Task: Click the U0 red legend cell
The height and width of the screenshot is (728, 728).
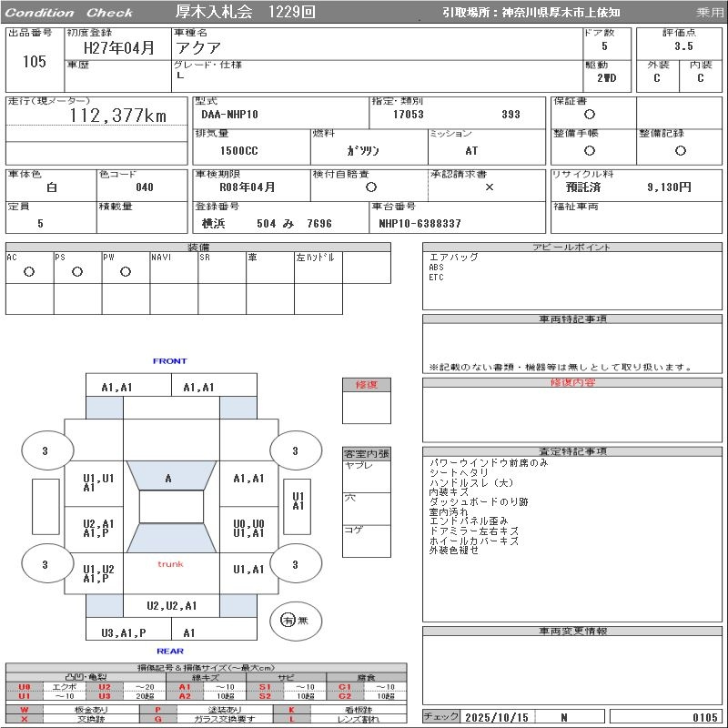Action: point(25,687)
